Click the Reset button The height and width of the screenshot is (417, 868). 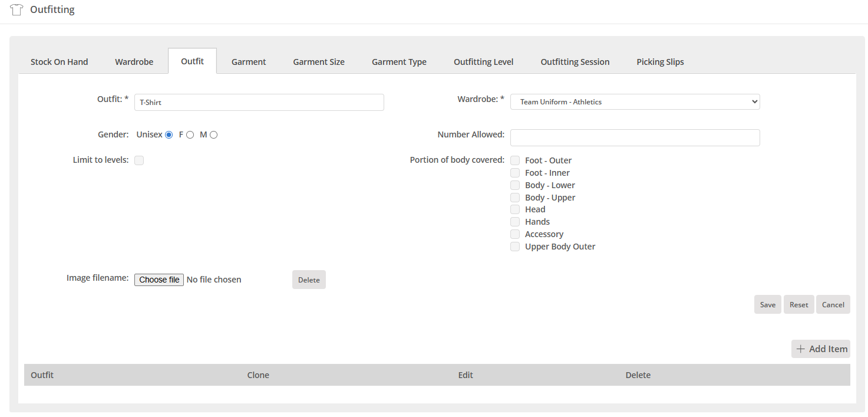click(798, 305)
